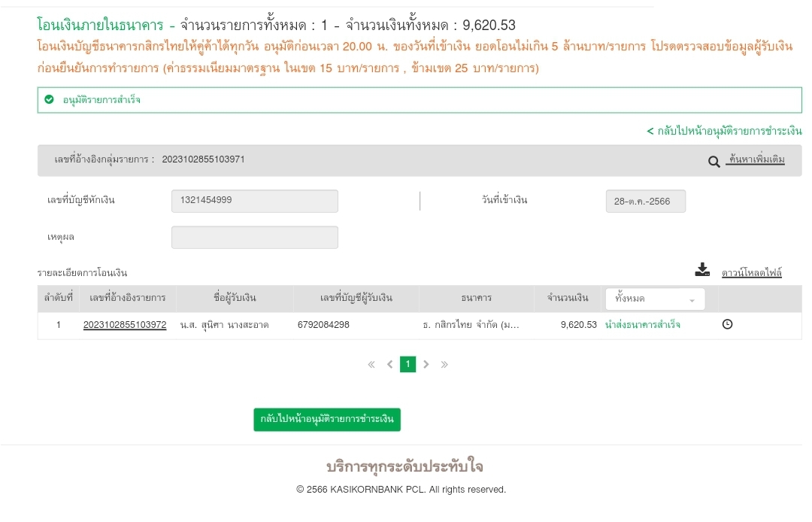Click the magnifying glass search icon
Image resolution: width=812 pixels, height=522 pixels.
tap(714, 161)
